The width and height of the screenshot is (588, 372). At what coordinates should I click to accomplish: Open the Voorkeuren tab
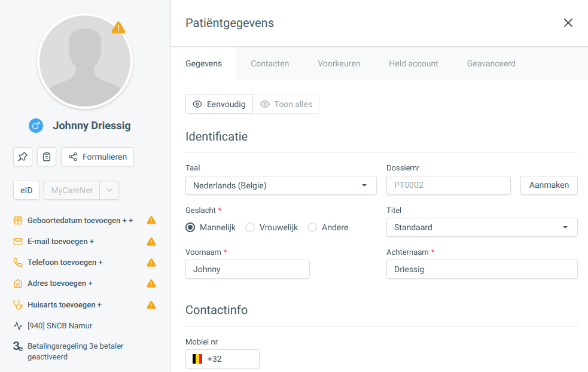(x=339, y=64)
